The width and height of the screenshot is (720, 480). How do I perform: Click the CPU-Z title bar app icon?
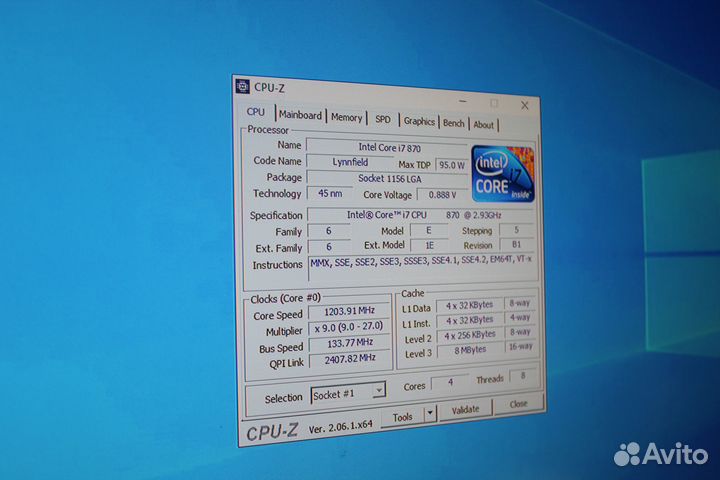pos(242,86)
